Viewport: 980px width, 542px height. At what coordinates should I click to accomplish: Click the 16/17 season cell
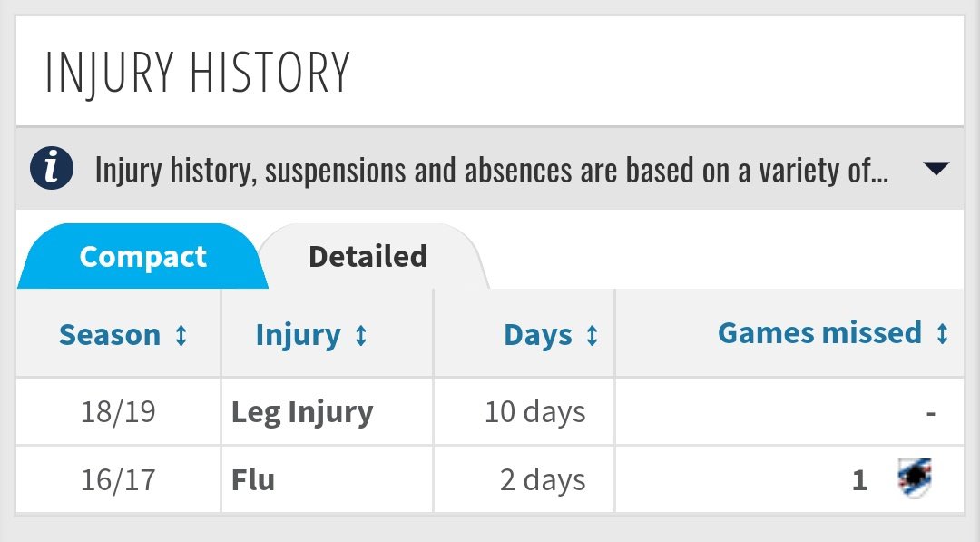118,479
